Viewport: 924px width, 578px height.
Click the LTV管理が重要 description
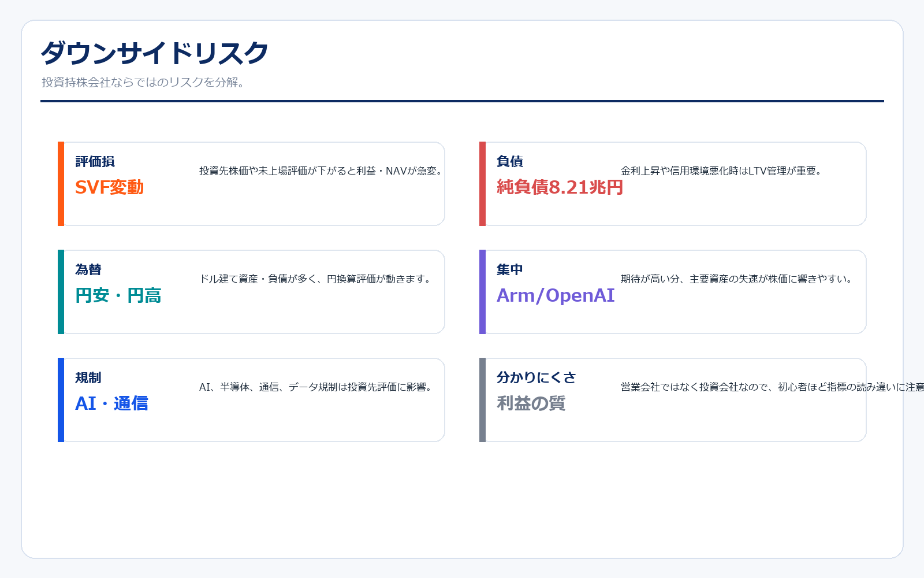click(x=722, y=171)
